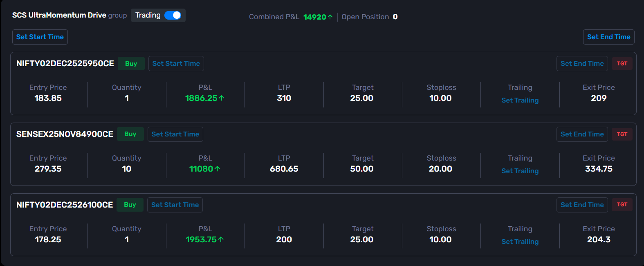Click the Target value 25.00 for NIFTY02DEC2526100CE
This screenshot has width=644, height=266.
coord(362,239)
